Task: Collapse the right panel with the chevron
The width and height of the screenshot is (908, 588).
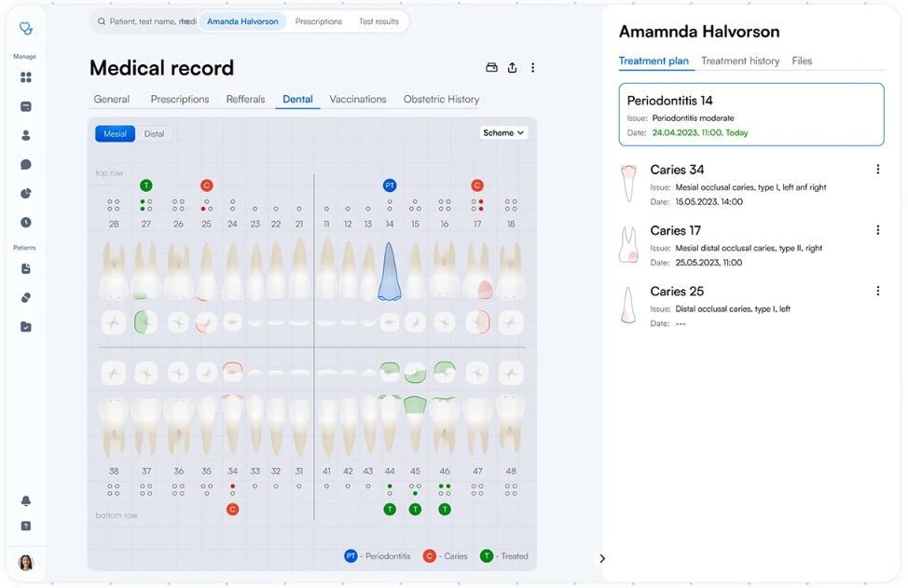Action: click(602, 558)
